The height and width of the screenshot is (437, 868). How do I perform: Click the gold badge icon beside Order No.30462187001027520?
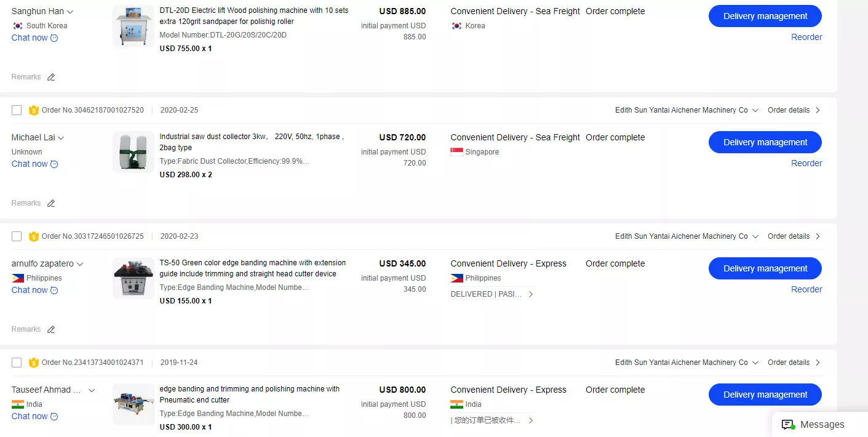[34, 111]
